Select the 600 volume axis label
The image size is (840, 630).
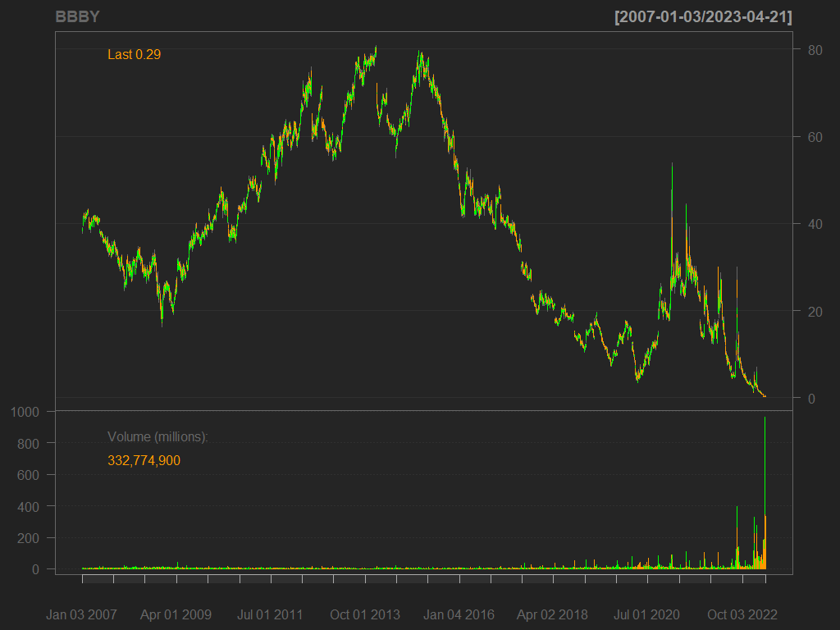click(30, 475)
